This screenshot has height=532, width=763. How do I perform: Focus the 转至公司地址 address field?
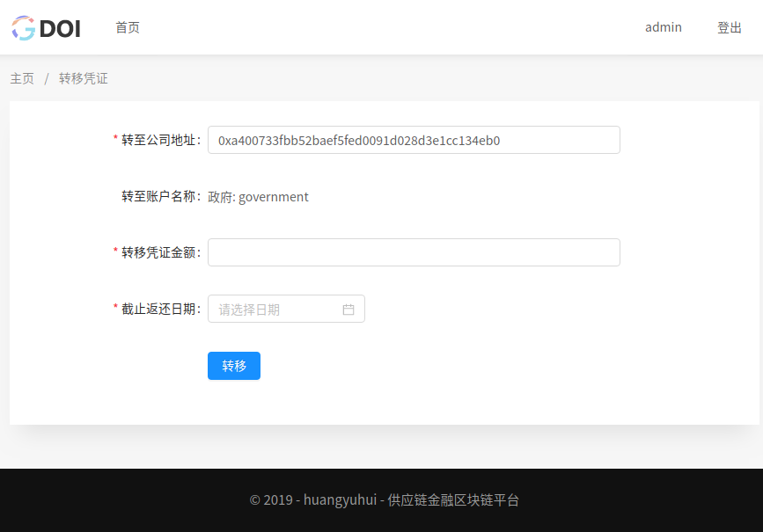coord(414,140)
